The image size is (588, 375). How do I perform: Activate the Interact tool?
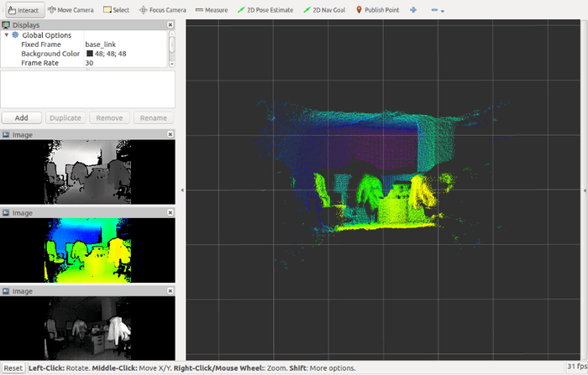[21, 10]
